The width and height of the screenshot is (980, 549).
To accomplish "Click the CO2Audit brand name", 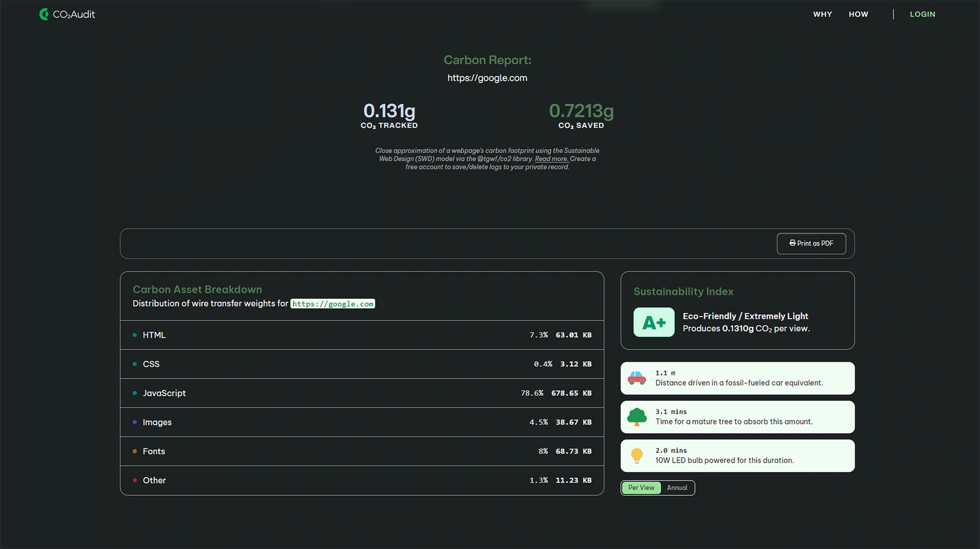I will coord(74,14).
